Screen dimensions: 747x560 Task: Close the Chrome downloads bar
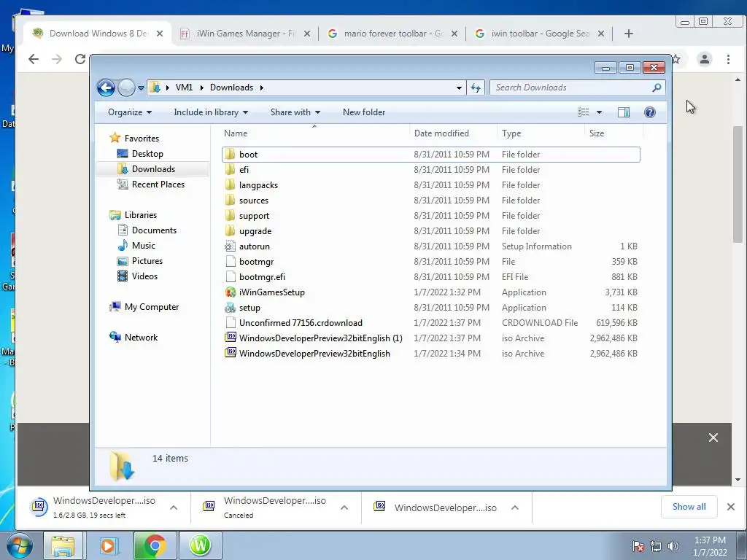731,507
